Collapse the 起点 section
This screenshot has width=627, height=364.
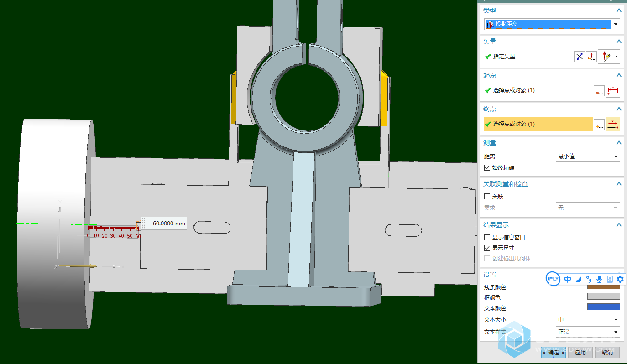coord(619,75)
